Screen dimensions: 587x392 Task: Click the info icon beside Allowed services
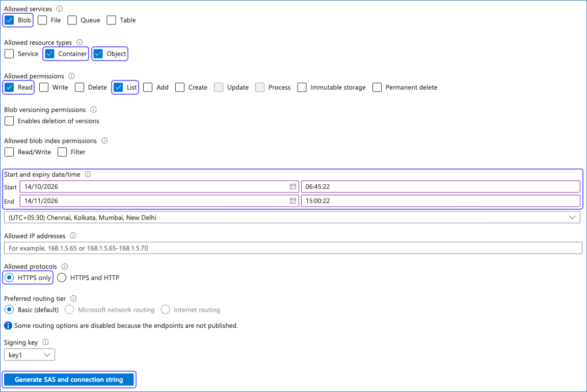click(60, 9)
